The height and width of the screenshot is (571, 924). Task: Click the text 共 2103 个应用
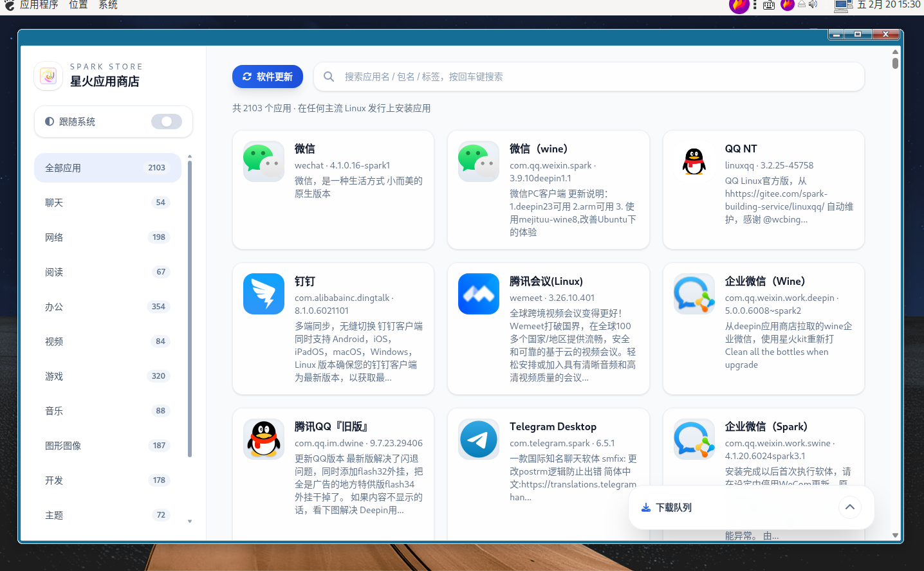click(262, 108)
